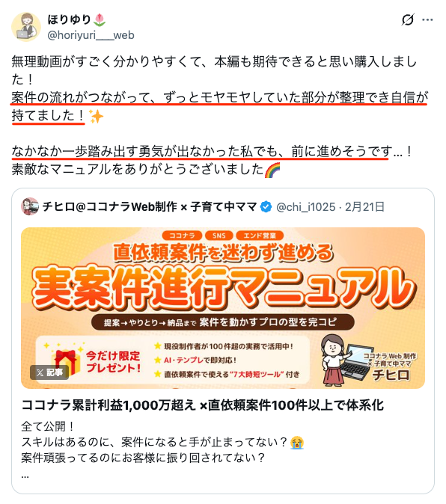
Task: Open the three-dot more options menu
Action: coord(427,19)
